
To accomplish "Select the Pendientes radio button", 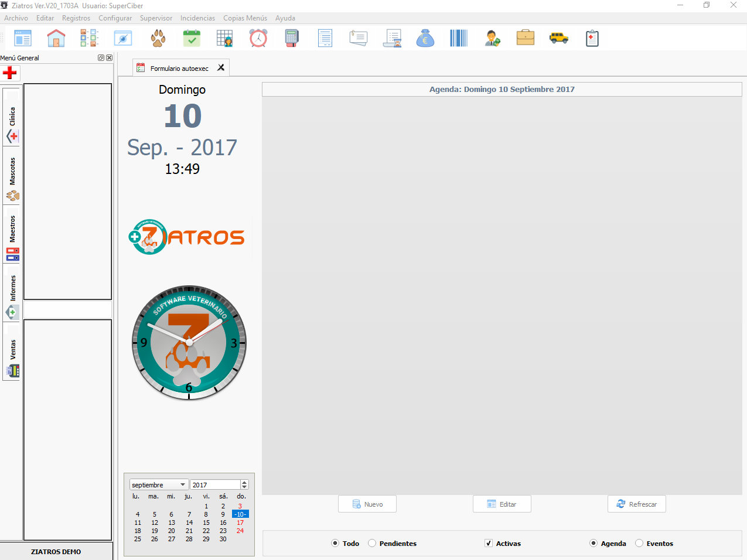I will [372, 544].
